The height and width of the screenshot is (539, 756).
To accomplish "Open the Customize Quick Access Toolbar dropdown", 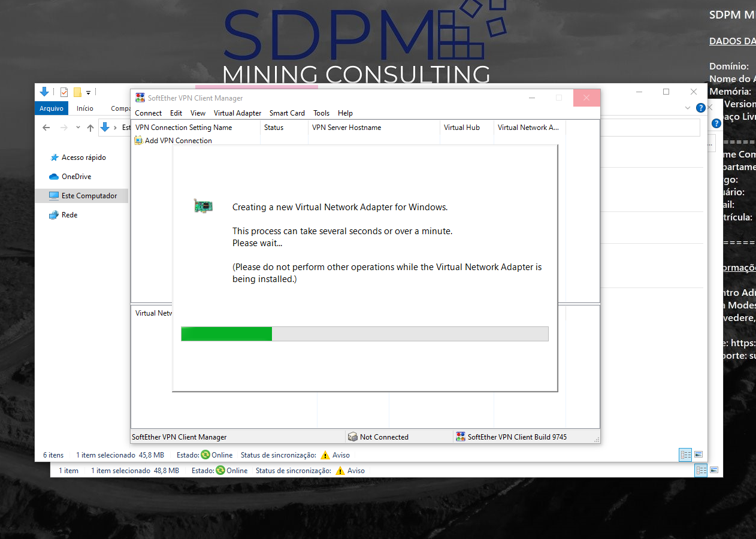I will click(88, 92).
